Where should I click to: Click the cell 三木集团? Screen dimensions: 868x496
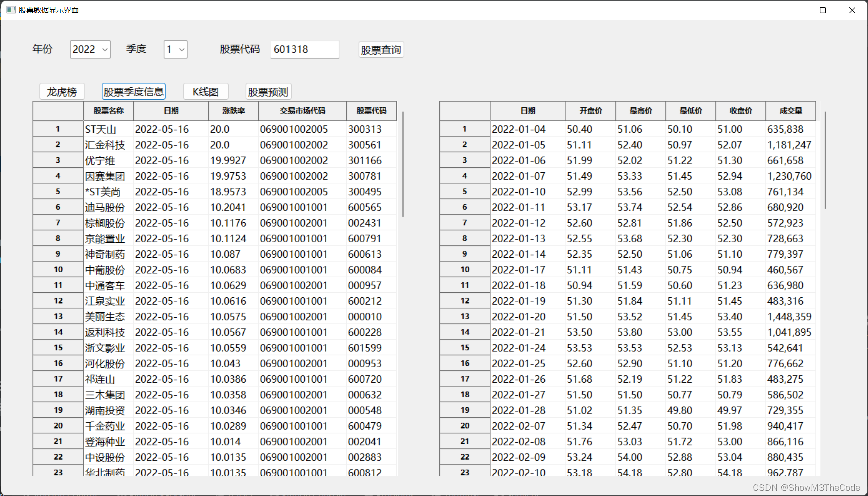[108, 395]
